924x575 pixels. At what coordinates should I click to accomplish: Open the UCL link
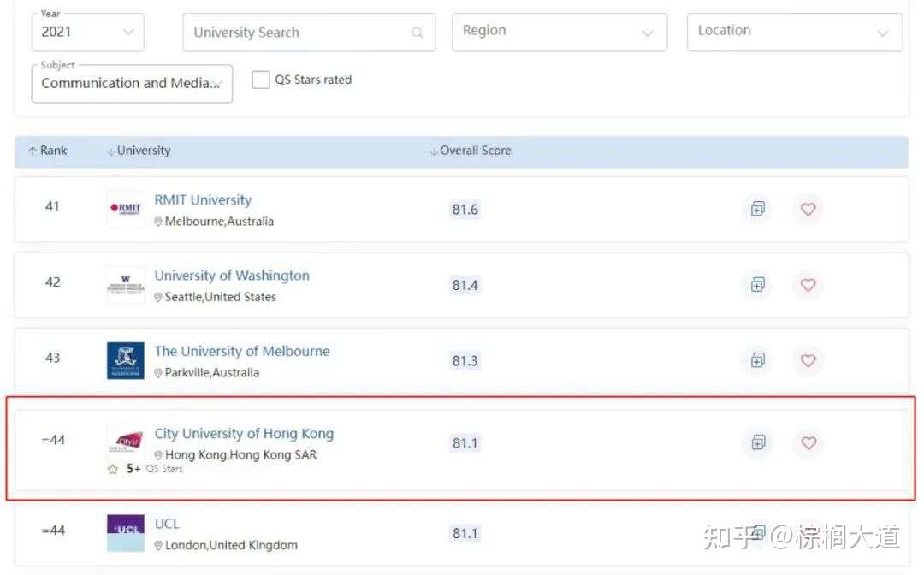click(167, 524)
